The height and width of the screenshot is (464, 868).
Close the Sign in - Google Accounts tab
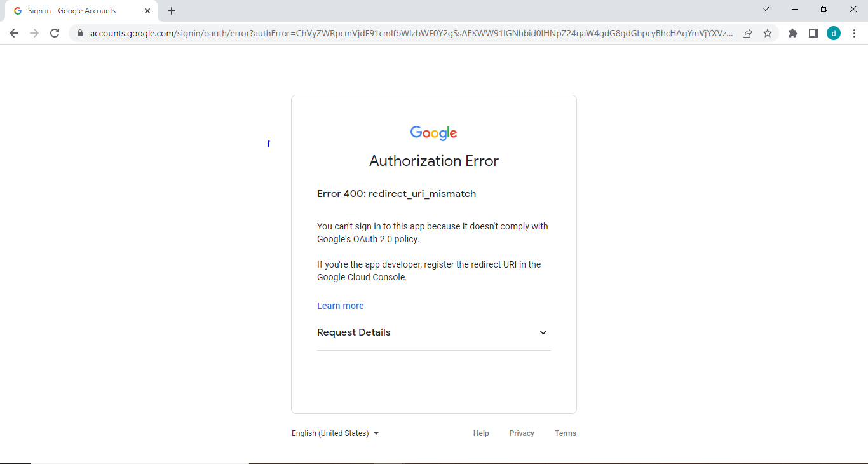click(x=147, y=11)
